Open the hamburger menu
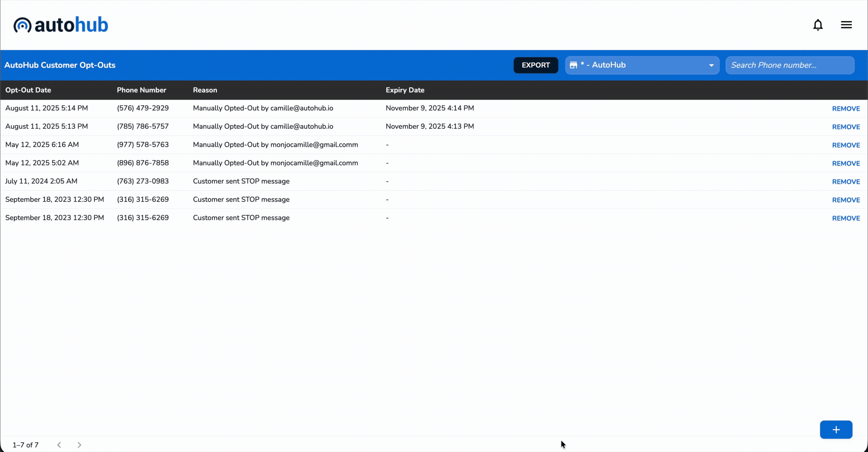The image size is (868, 452). pos(846,25)
